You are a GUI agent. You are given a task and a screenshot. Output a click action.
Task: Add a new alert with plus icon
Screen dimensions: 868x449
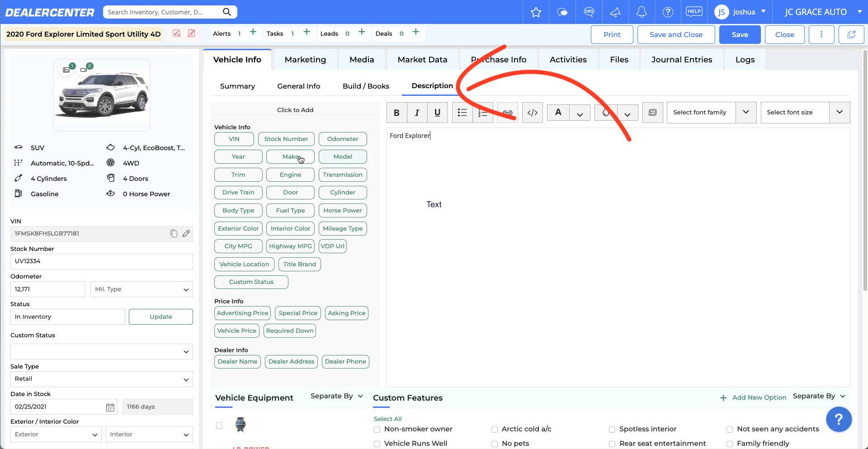(253, 32)
